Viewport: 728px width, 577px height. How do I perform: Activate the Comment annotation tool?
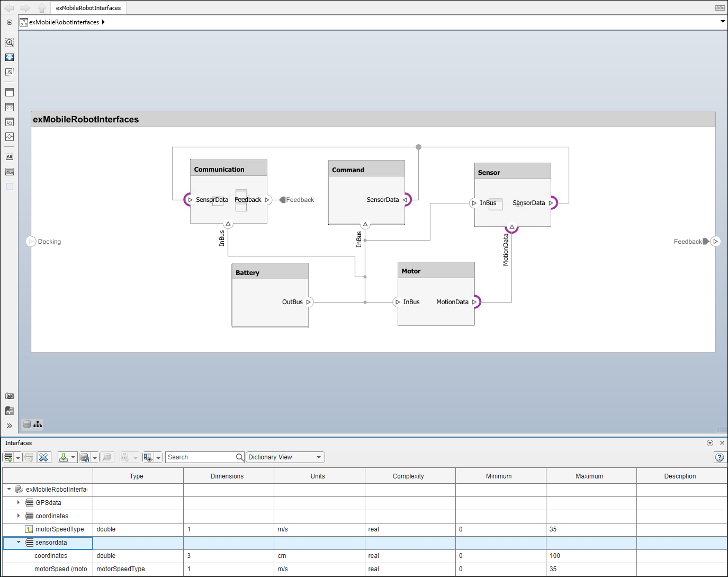pos(9,156)
